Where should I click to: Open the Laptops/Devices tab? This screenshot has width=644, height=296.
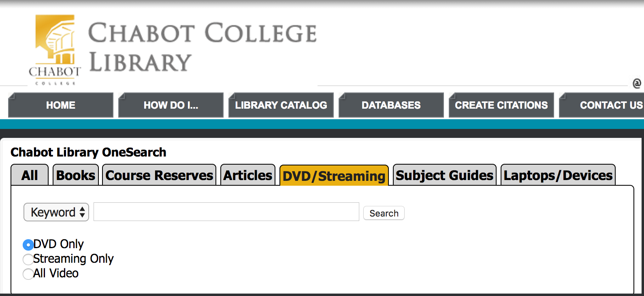coord(558,175)
